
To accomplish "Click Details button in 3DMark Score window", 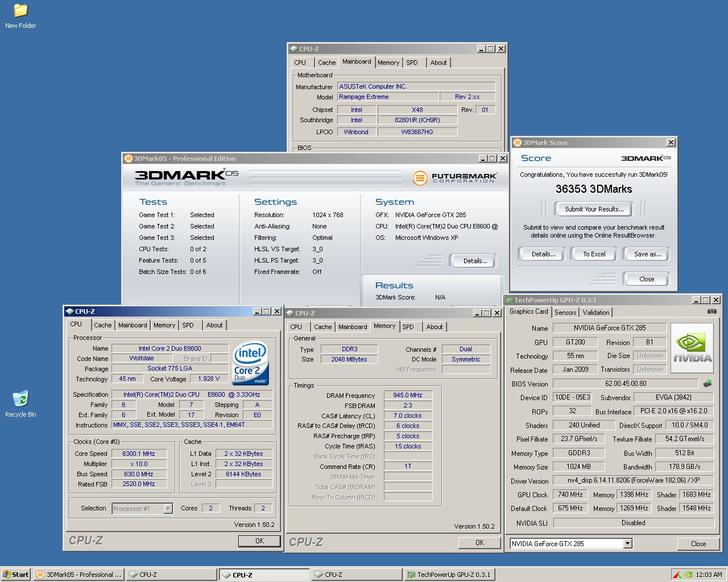I will click(x=543, y=254).
